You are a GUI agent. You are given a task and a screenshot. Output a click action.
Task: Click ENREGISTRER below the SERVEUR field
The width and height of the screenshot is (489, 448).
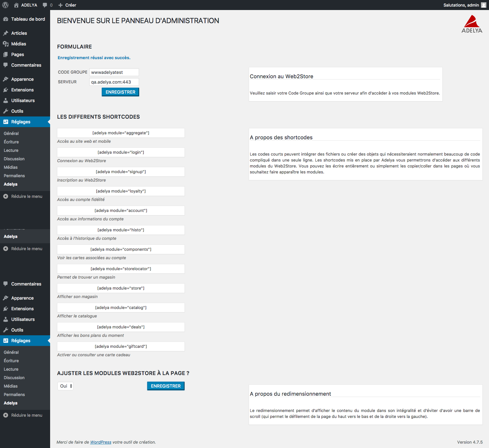pyautogui.click(x=120, y=92)
